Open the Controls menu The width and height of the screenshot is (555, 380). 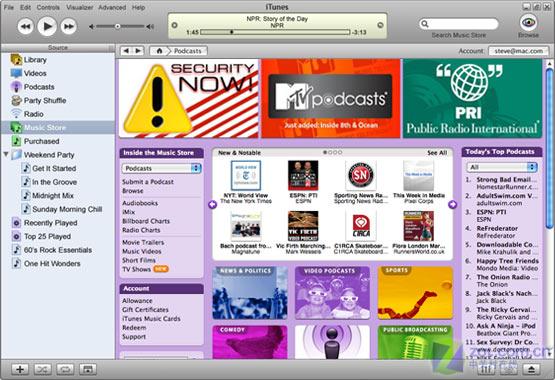coord(48,7)
